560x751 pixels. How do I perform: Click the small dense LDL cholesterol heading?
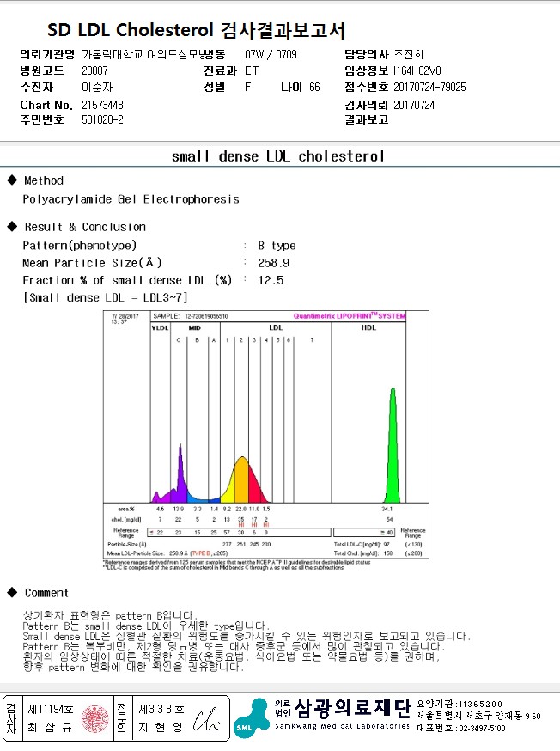point(278,156)
